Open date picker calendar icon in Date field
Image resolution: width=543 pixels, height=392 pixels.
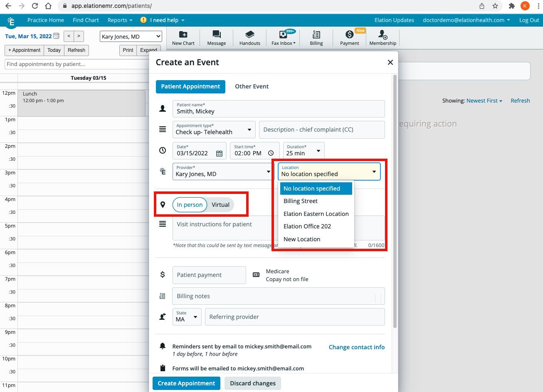pyautogui.click(x=220, y=153)
